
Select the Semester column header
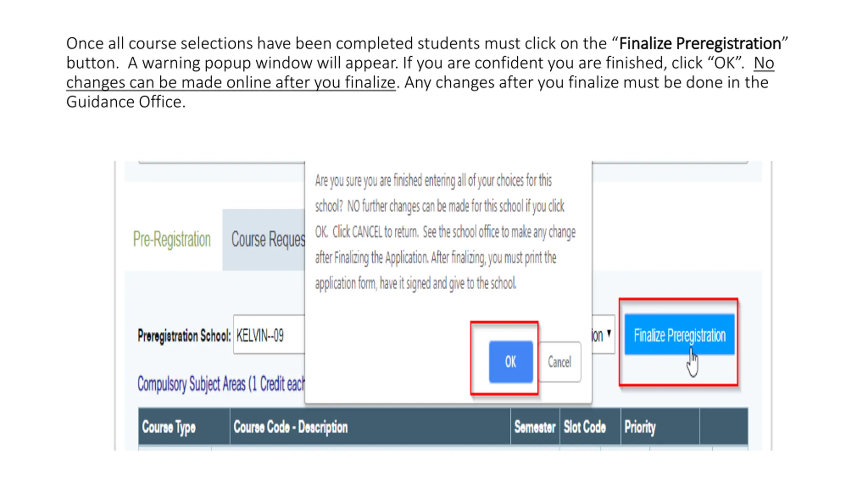tap(535, 426)
